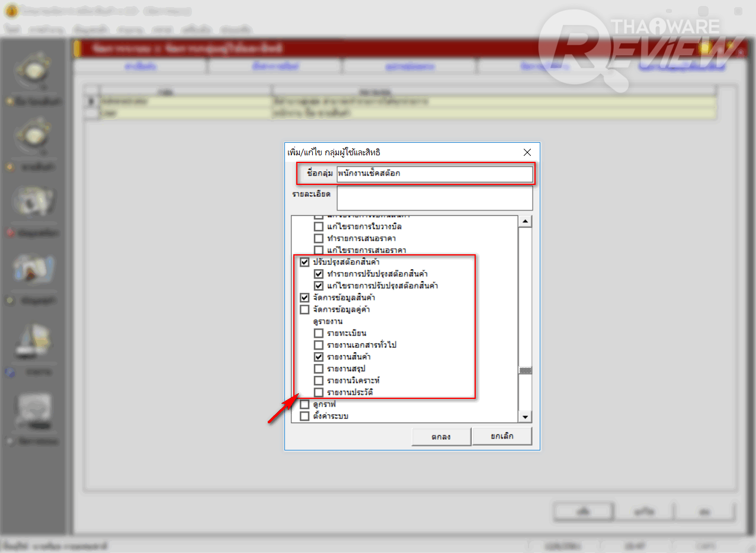Click the permissions list scroll-up arrow

click(x=525, y=222)
